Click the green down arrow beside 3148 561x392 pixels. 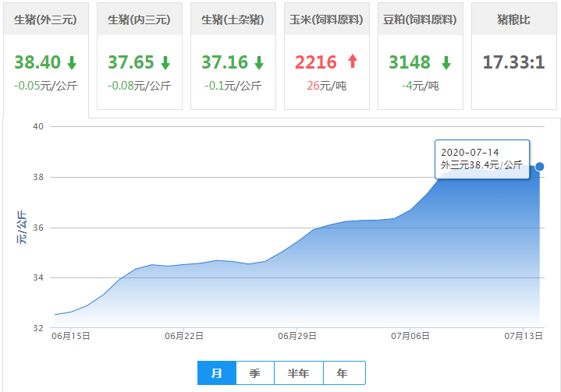446,63
